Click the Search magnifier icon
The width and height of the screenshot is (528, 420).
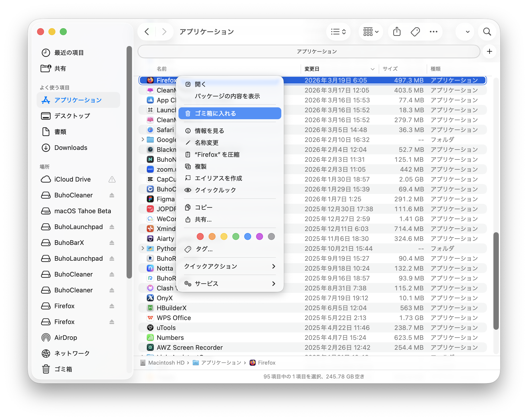[487, 32]
